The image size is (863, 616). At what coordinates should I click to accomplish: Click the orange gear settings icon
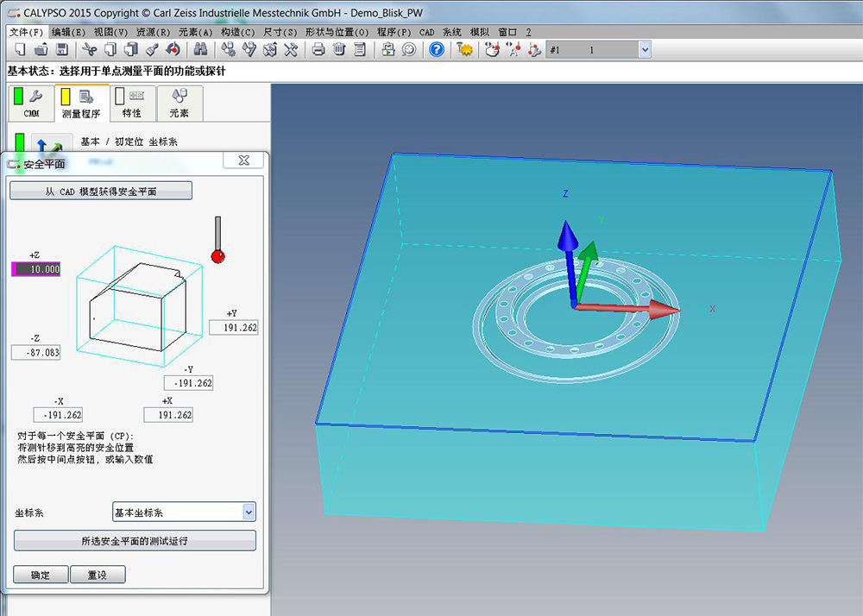coord(464,50)
